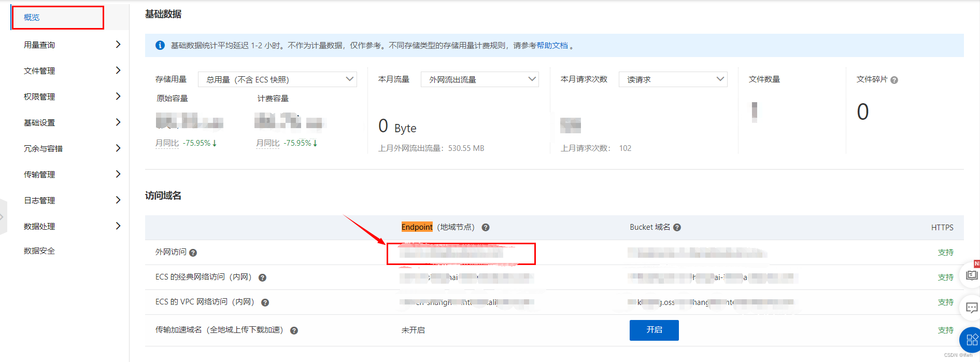Expand the 权限管理 sidebar section

click(x=72, y=96)
